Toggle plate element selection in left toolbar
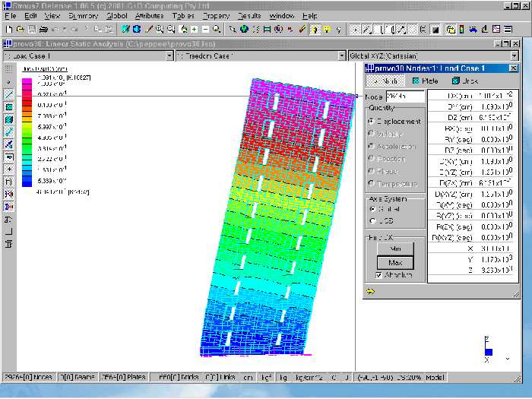Viewport: 532px width, 399px height. [8, 106]
